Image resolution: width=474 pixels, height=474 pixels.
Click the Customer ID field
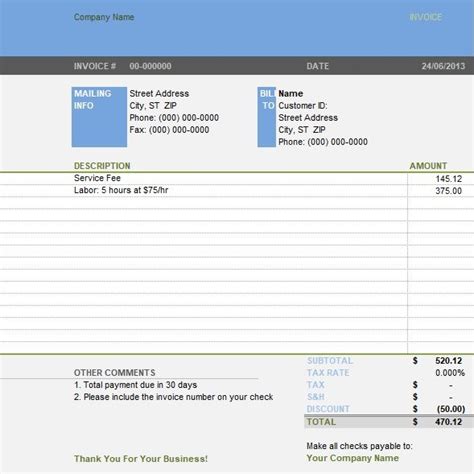pos(303,106)
